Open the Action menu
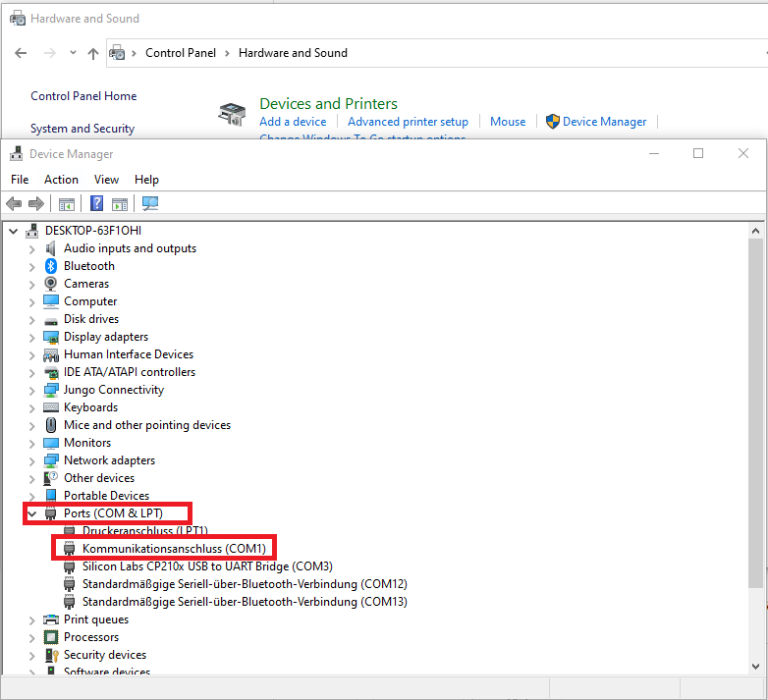This screenshot has width=768, height=700. (61, 180)
